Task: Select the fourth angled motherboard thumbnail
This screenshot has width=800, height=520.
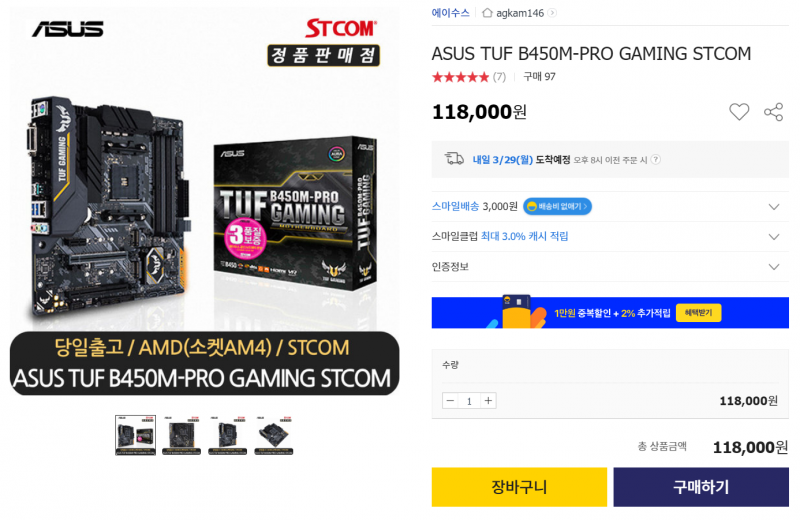Action: pos(274,435)
